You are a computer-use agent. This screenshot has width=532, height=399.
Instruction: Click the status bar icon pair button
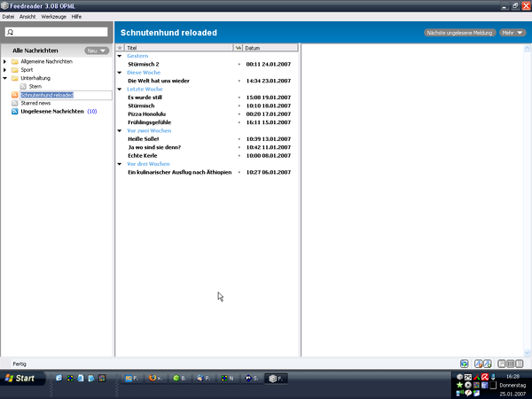tap(482, 364)
